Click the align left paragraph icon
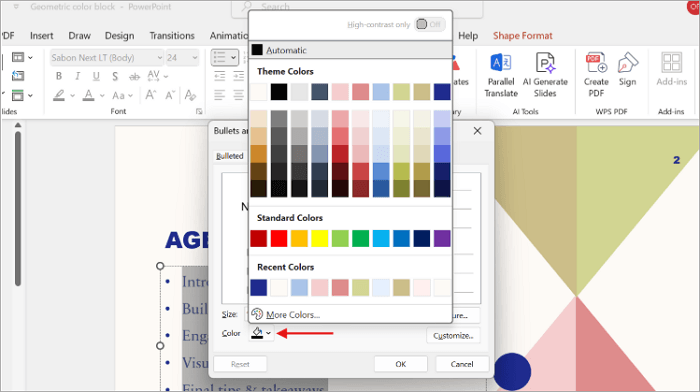This screenshot has height=392, width=700. [219, 95]
